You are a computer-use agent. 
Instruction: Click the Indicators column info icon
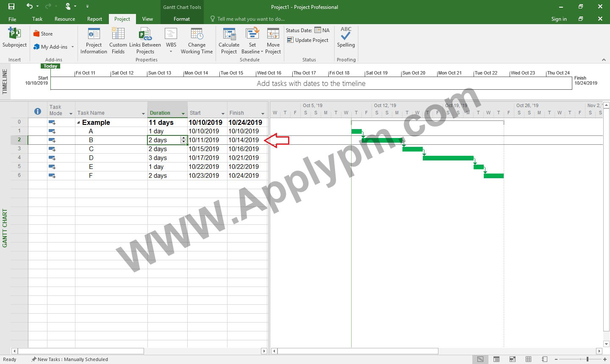pos(38,111)
